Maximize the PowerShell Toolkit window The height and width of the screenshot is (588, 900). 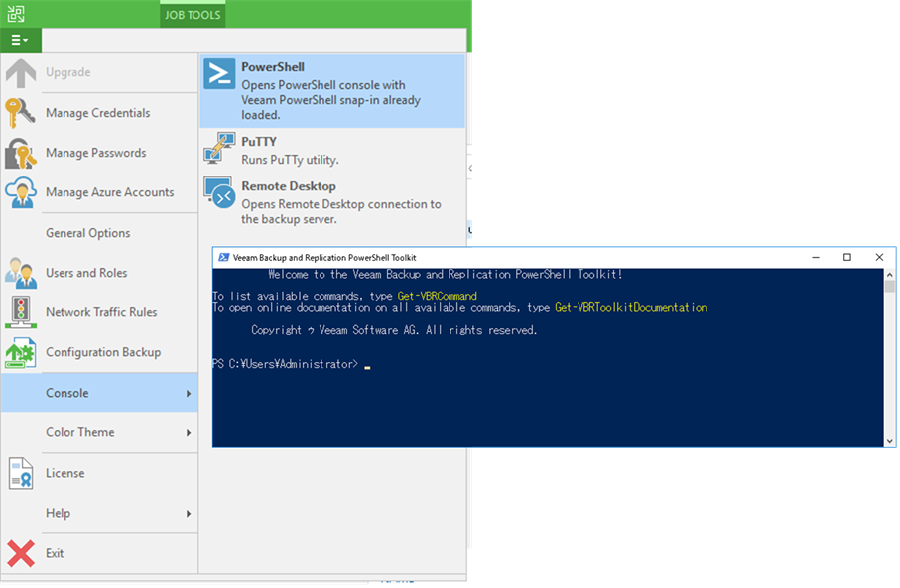[847, 258]
